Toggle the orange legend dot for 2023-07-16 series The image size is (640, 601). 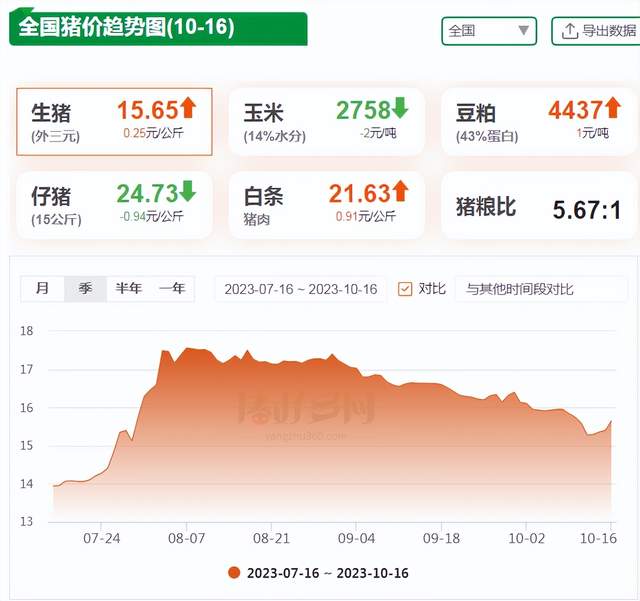tap(234, 572)
